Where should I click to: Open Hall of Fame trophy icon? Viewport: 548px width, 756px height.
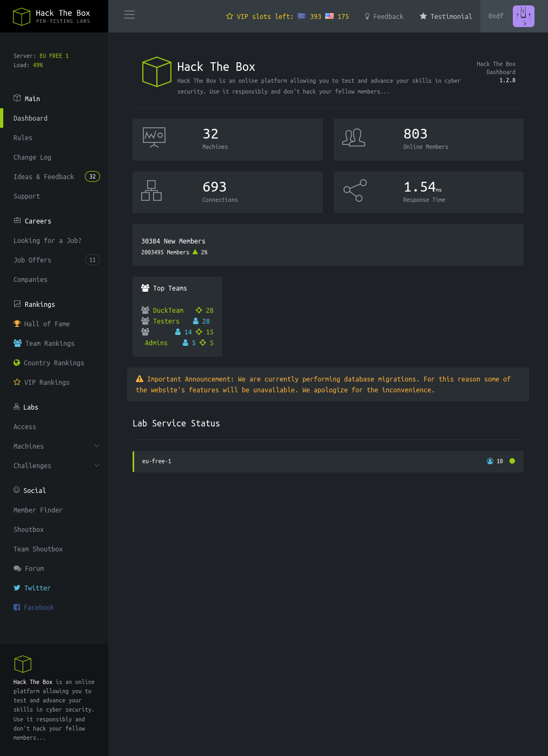[x=17, y=324]
